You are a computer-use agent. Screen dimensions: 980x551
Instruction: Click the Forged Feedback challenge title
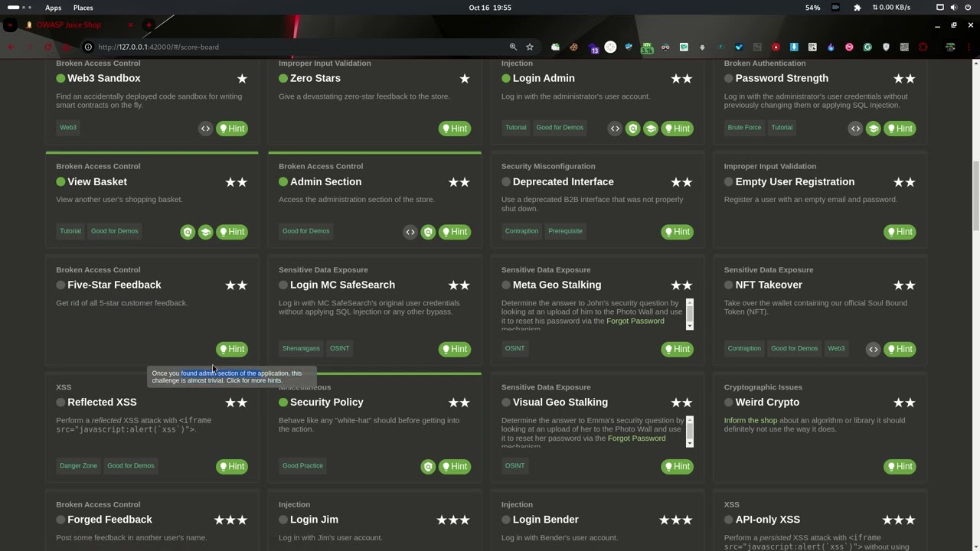(109, 520)
